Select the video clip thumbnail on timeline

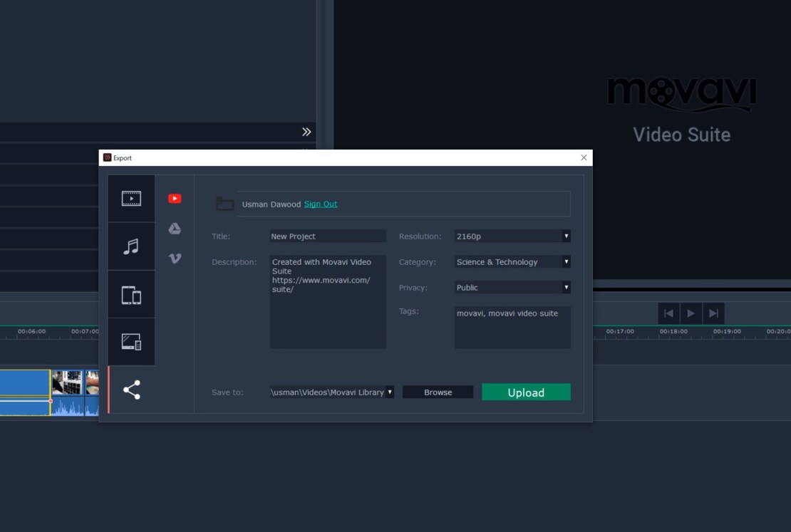point(67,382)
